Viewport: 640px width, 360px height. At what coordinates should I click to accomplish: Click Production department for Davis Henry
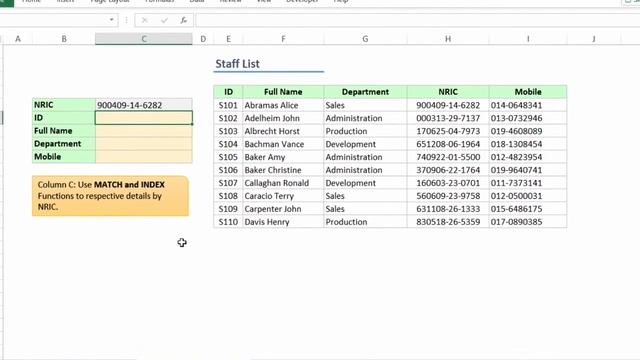click(x=365, y=222)
